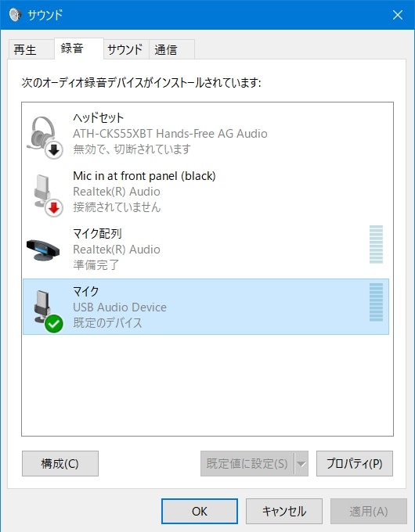Open the サウンド tab

pyautogui.click(x=126, y=49)
